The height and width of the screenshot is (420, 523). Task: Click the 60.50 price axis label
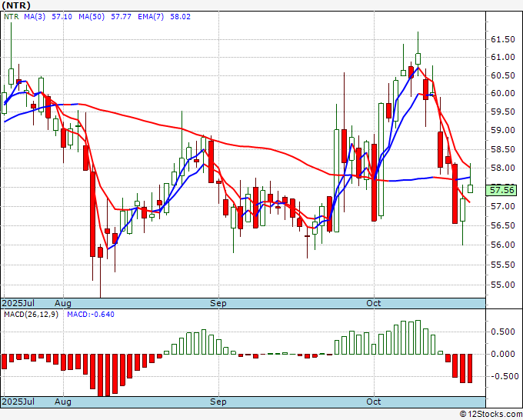503,75
